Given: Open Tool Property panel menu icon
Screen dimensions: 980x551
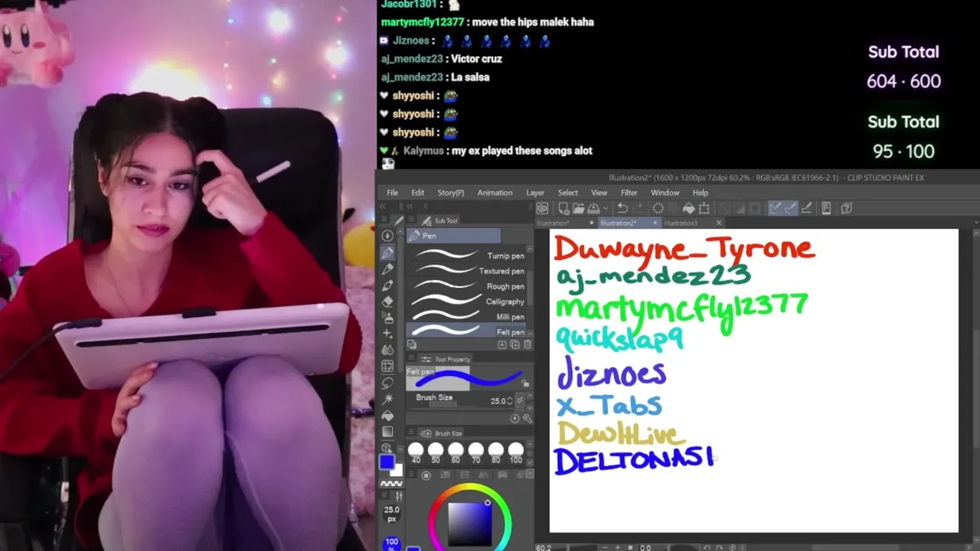Looking at the screenshot, I should point(411,358).
